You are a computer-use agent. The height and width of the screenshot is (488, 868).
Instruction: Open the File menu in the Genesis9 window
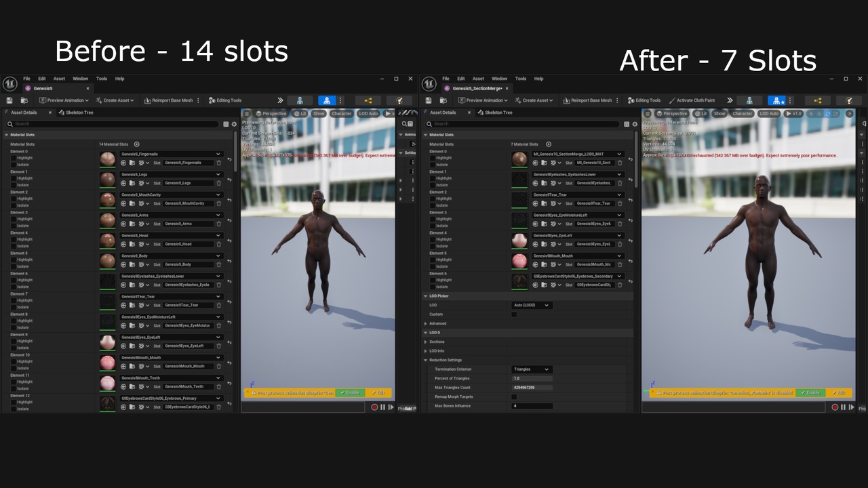pos(26,79)
